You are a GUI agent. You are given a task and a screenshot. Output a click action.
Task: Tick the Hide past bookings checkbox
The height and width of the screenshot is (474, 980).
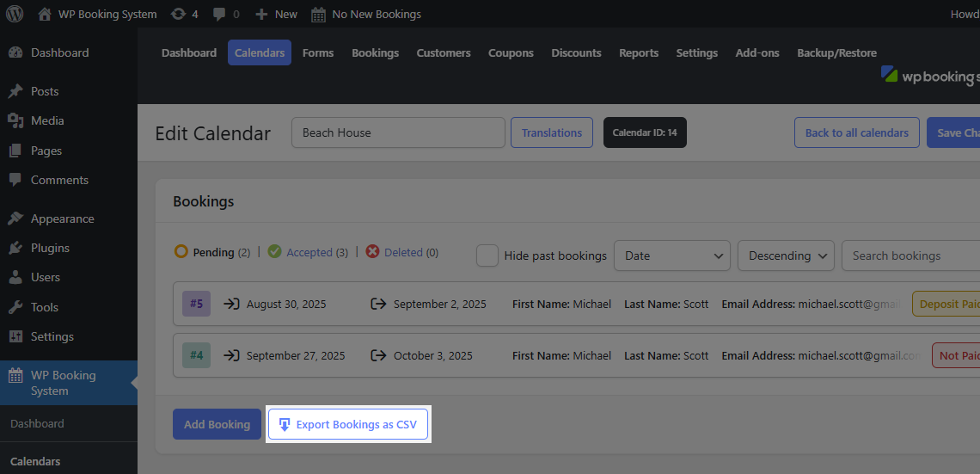487,255
